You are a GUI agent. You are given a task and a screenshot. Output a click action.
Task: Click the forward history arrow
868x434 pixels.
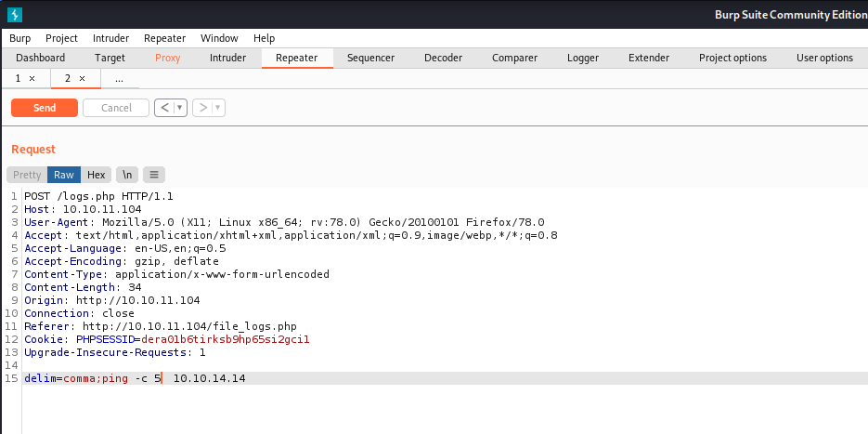(202, 108)
